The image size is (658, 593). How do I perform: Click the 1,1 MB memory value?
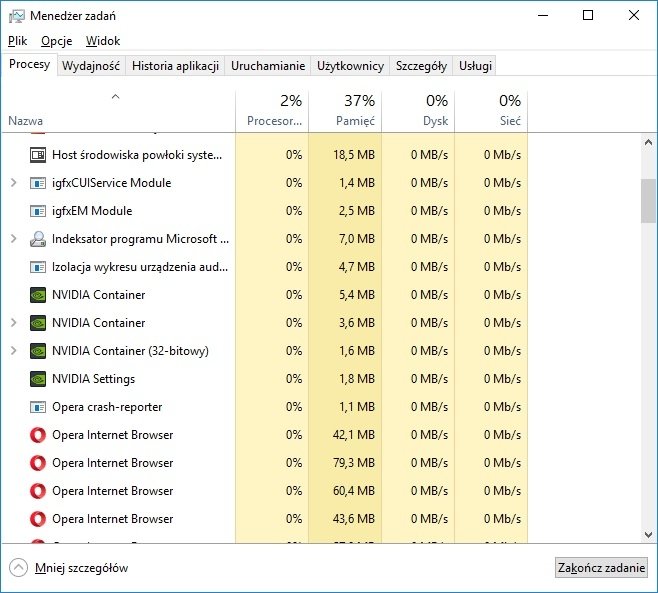tap(357, 407)
